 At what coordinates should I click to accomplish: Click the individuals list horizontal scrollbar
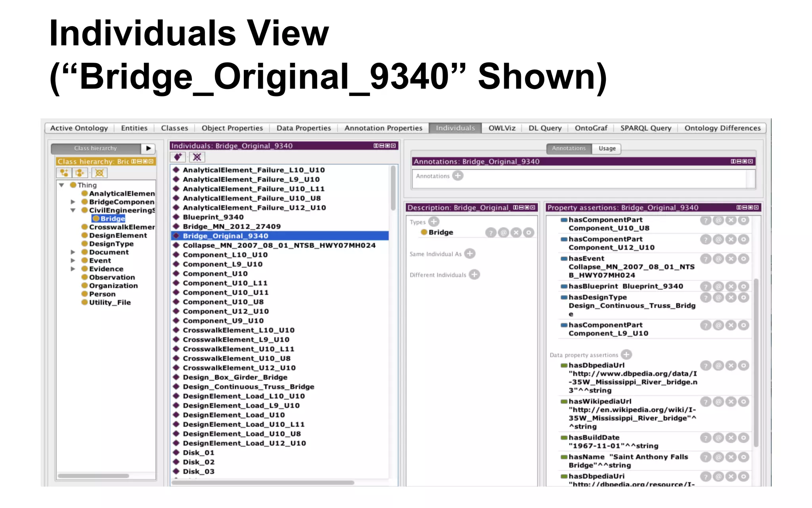click(262, 483)
